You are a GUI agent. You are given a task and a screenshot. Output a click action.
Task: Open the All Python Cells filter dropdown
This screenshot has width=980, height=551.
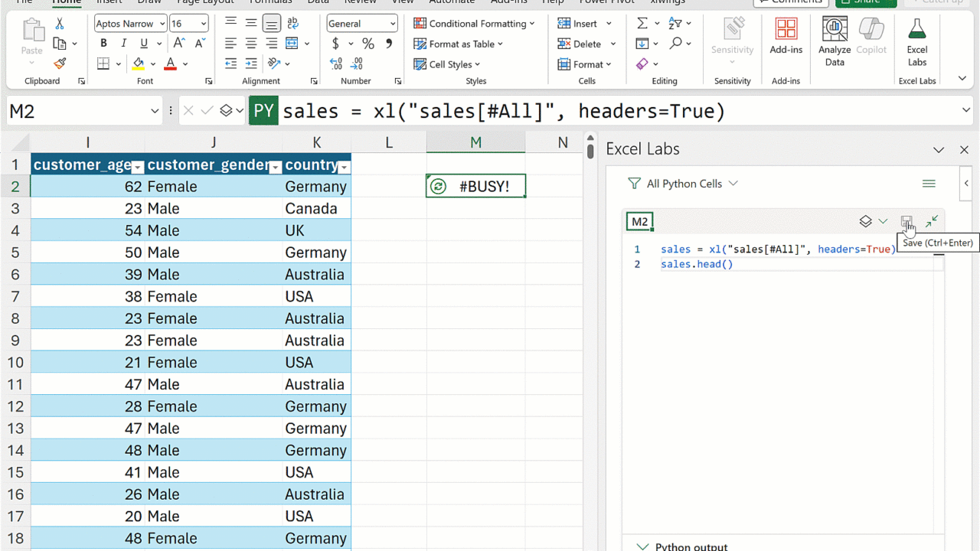pos(683,184)
